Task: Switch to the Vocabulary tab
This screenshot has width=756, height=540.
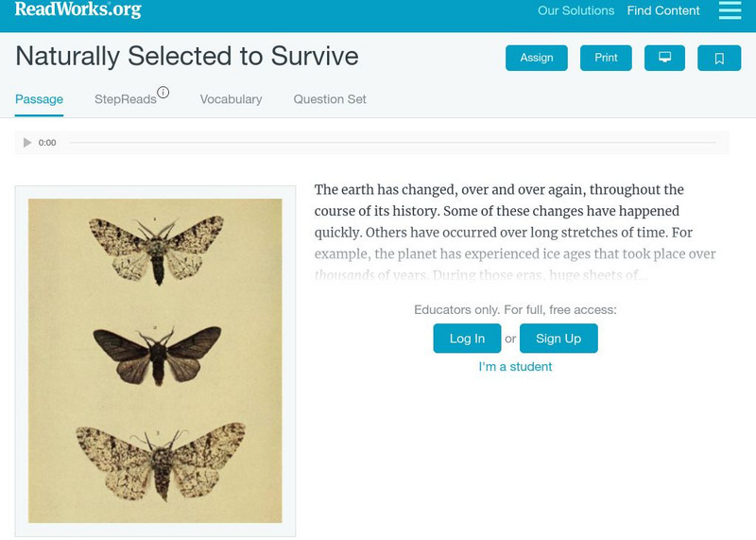Action: coord(231,99)
